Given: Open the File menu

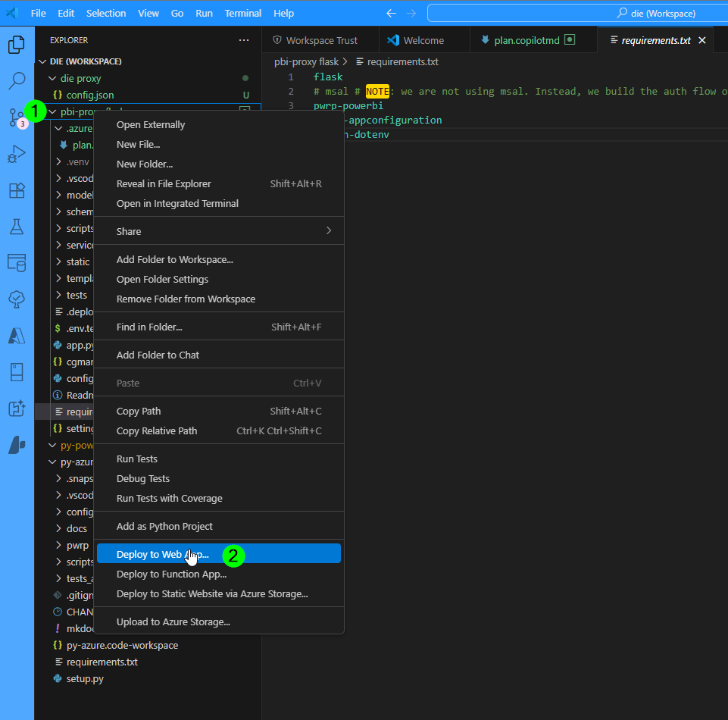Looking at the screenshot, I should tap(38, 14).
